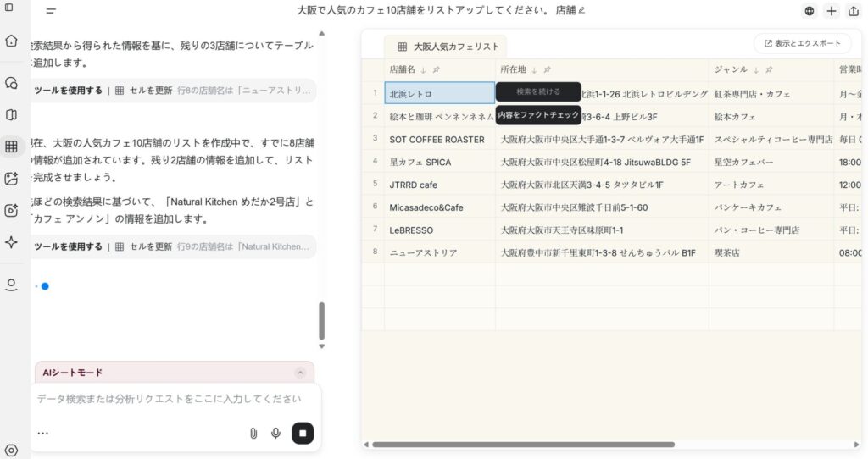Start new chat with plus icon
The width and height of the screenshot is (868, 459).
click(x=832, y=11)
